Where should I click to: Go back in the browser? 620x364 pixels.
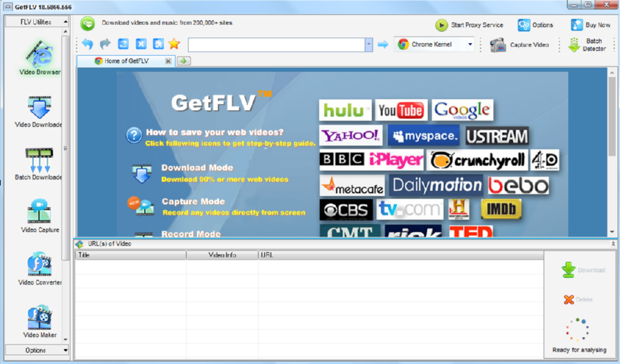pos(87,44)
